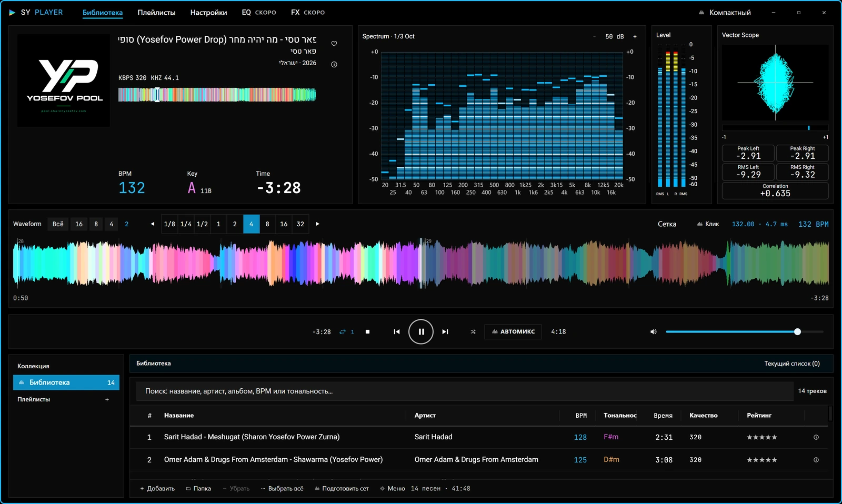Pause playback with center button
This screenshot has height=504, width=842.
(x=421, y=331)
